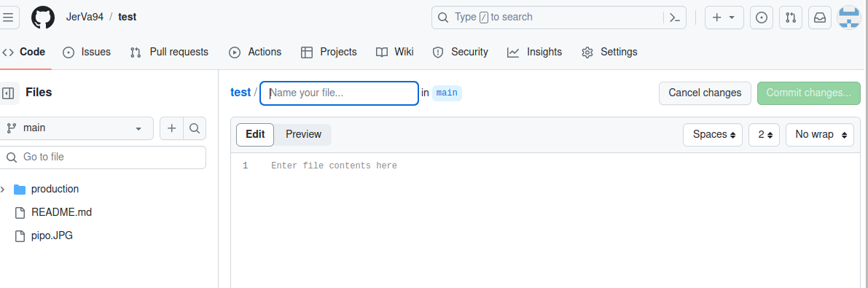Open the No wrap mode dropdown
Viewport: 868px width, 288px height.
[x=819, y=135]
